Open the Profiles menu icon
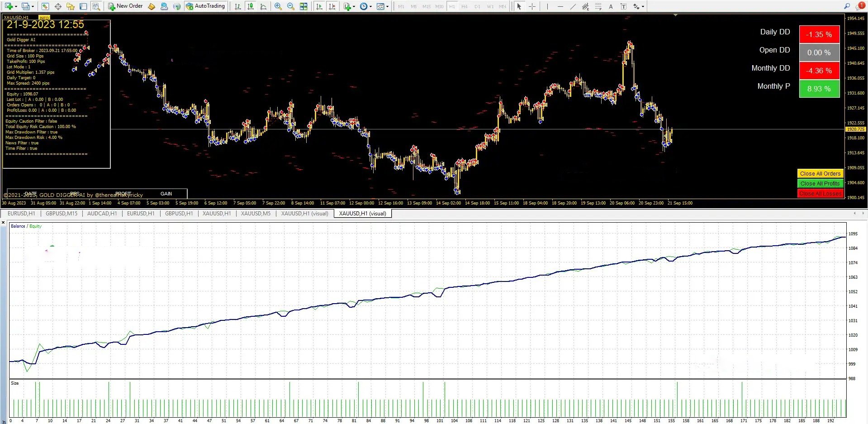This screenshot has height=424, width=868. click(x=25, y=6)
